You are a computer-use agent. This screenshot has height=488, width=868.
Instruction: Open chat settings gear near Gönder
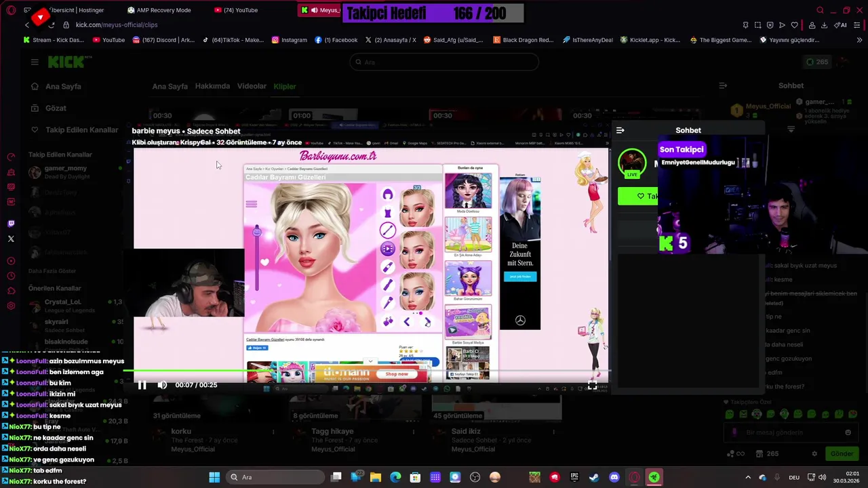pos(814,454)
